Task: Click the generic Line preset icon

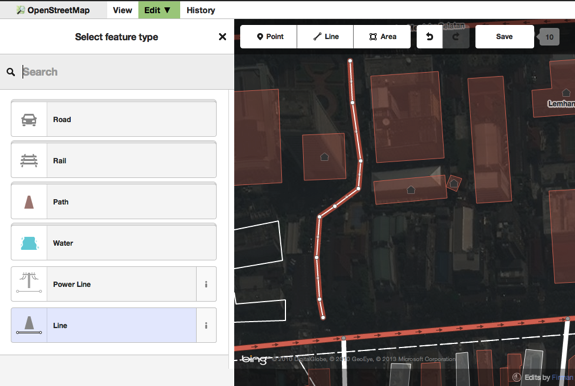Action: coord(29,325)
